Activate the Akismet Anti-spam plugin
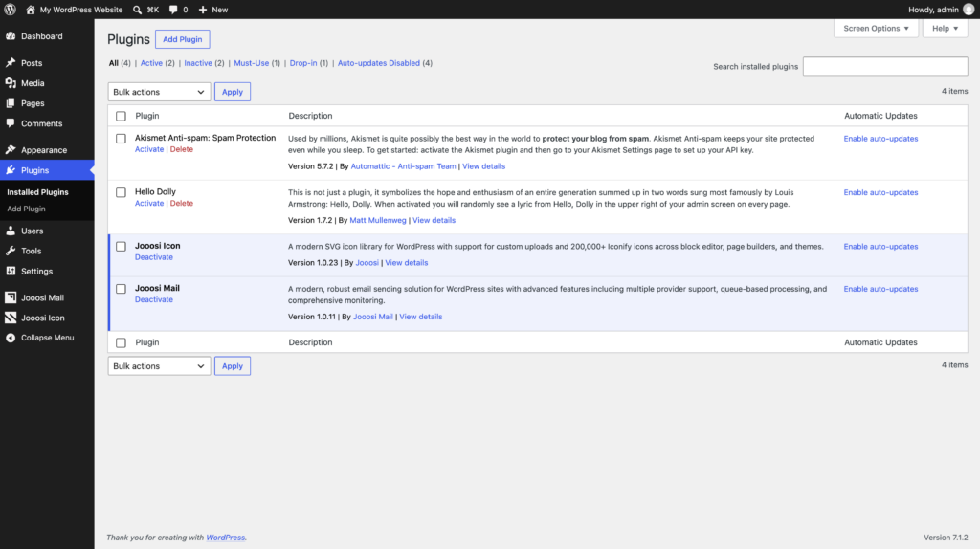Screen dimensions: 980x549 point(149,149)
